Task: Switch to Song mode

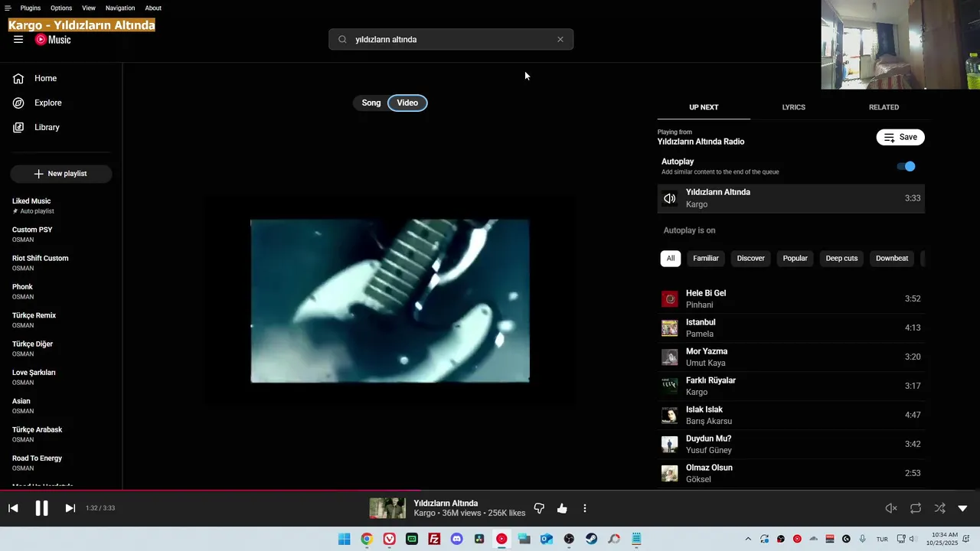Action: (x=371, y=103)
